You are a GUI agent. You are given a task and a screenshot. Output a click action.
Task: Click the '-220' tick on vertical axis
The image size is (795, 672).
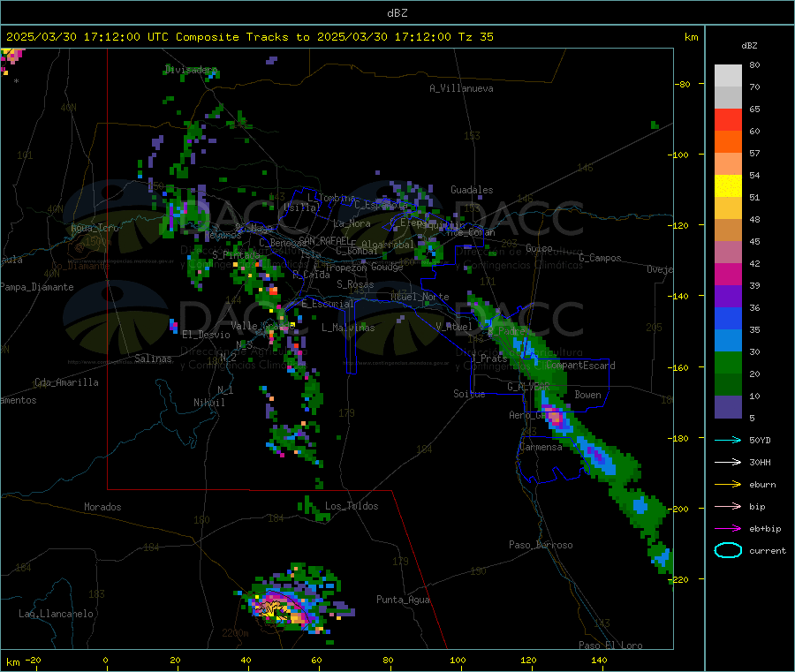click(680, 579)
